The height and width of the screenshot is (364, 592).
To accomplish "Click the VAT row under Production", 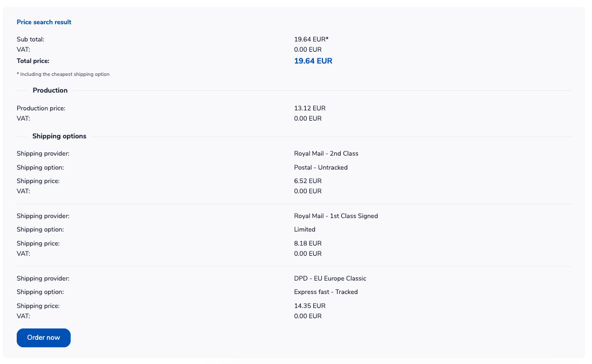I will (x=307, y=118).
